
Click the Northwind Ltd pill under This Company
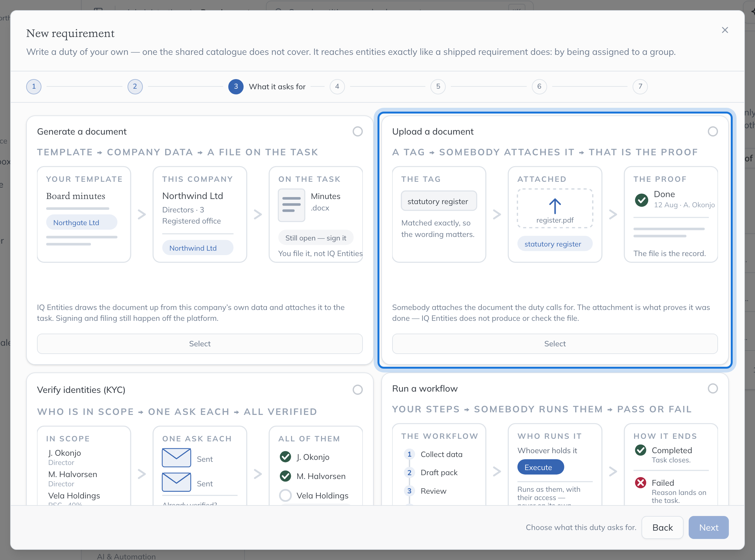198,248
